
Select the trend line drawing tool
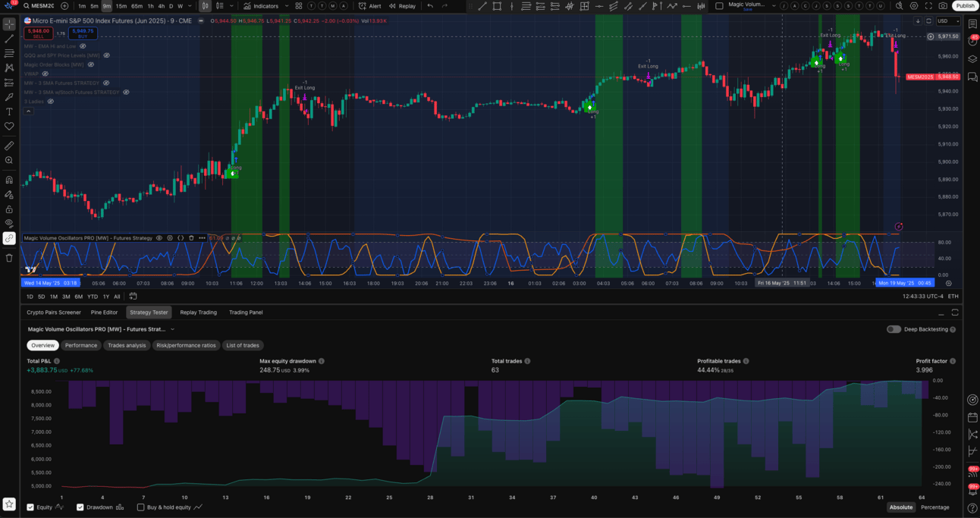[x=9, y=39]
